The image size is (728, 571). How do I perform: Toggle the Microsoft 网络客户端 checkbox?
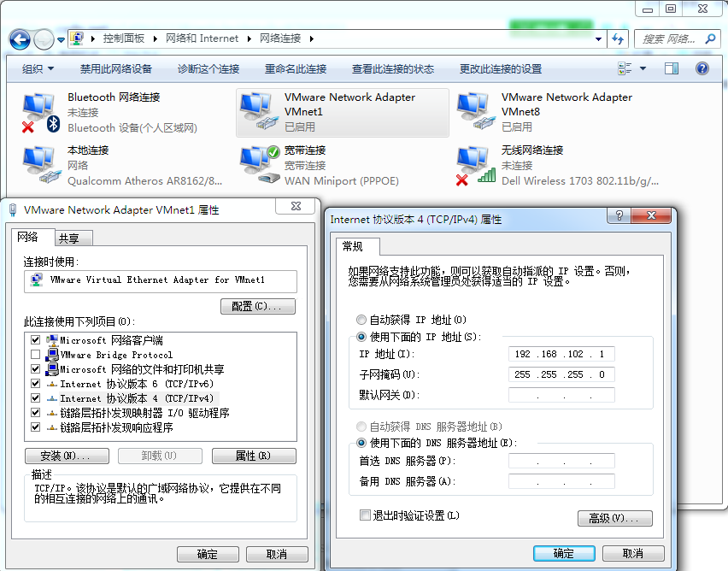click(x=35, y=340)
